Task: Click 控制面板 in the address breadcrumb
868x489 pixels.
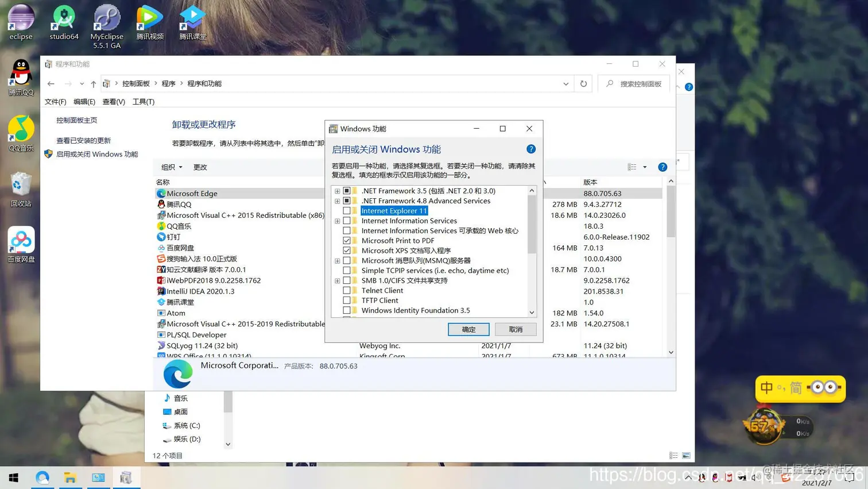Action: (136, 84)
